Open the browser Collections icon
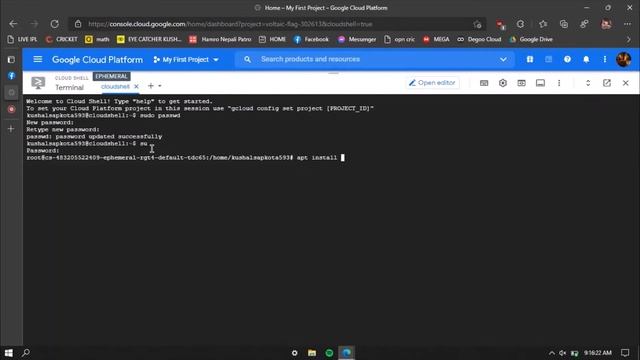The height and width of the screenshot is (360, 640). coord(564,24)
